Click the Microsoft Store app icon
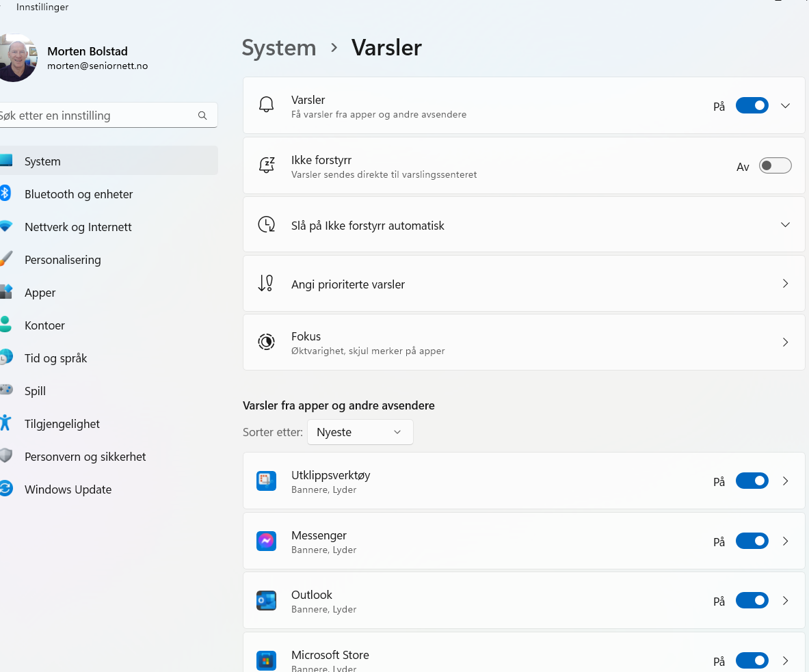Image resolution: width=809 pixels, height=672 pixels. 266,660
